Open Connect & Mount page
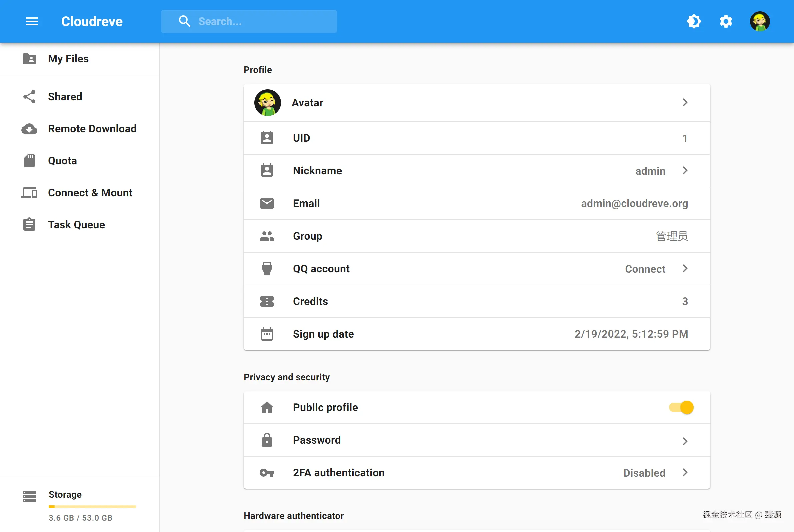The width and height of the screenshot is (794, 532). point(80,193)
